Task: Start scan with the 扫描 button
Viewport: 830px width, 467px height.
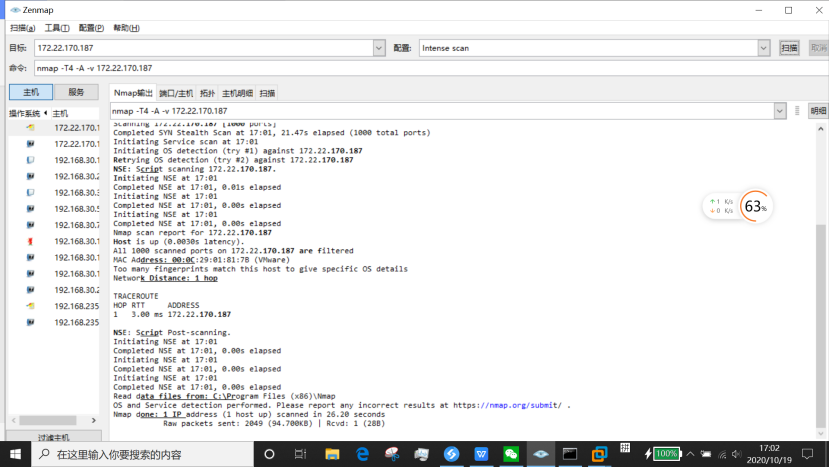Action: pyautogui.click(x=789, y=48)
